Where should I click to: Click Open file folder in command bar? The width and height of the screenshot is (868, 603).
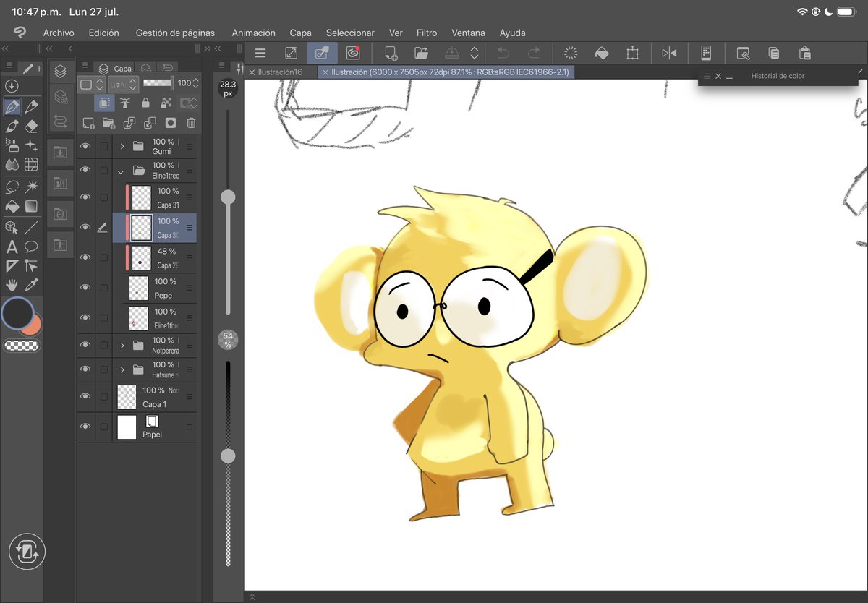click(421, 53)
